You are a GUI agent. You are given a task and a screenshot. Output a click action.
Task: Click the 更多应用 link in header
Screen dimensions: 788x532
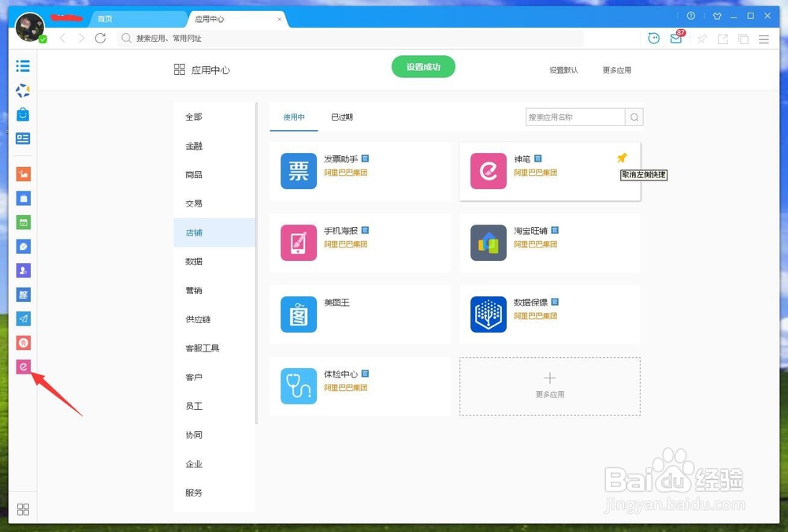617,70
